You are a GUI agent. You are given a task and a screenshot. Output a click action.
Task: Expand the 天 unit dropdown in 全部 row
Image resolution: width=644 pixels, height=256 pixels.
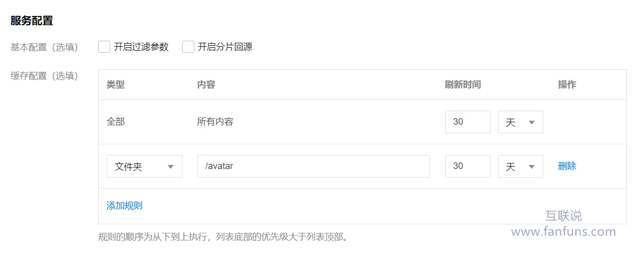[x=521, y=122]
